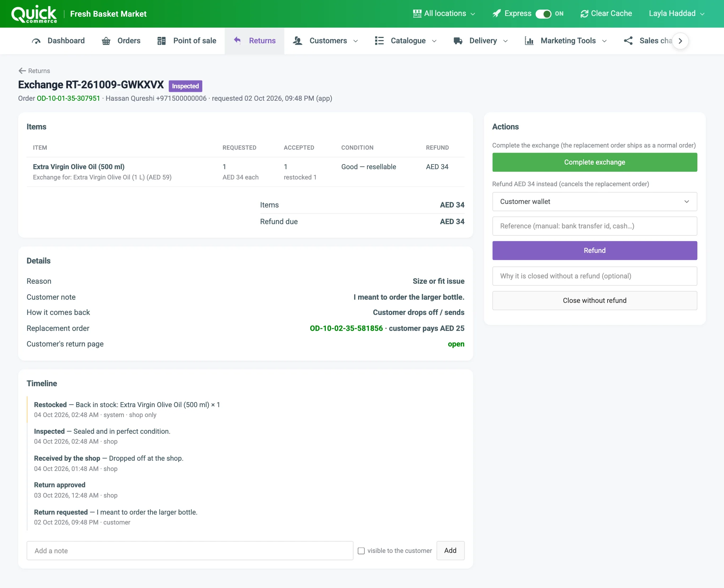Click the Catalogue list icon

pos(379,41)
